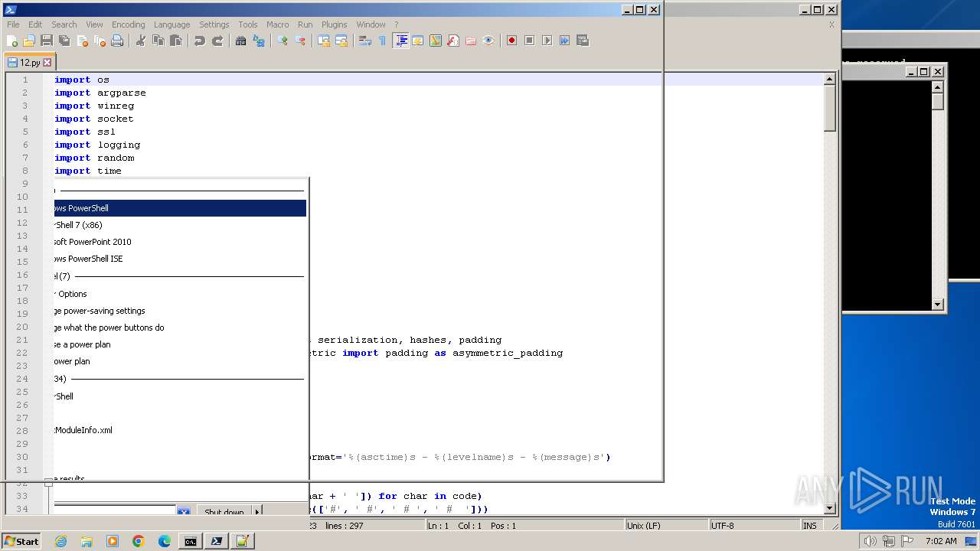Play back recorded macro

[547, 41]
